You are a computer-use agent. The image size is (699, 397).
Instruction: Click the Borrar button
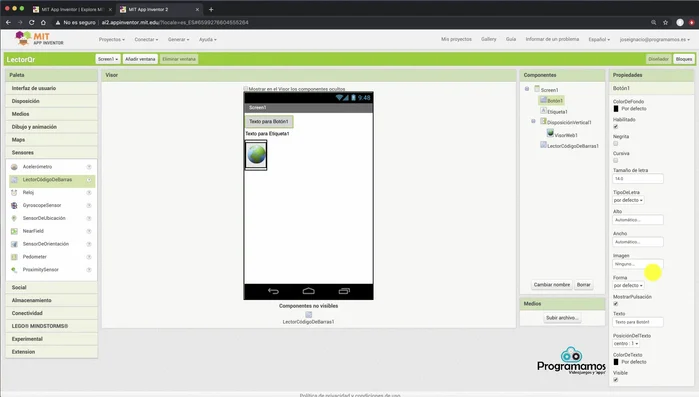[x=584, y=284]
